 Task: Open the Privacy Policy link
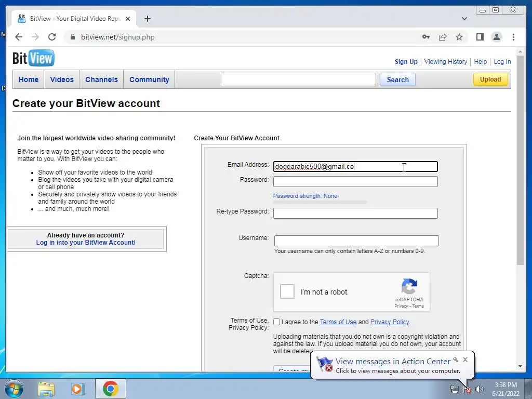[390, 322]
